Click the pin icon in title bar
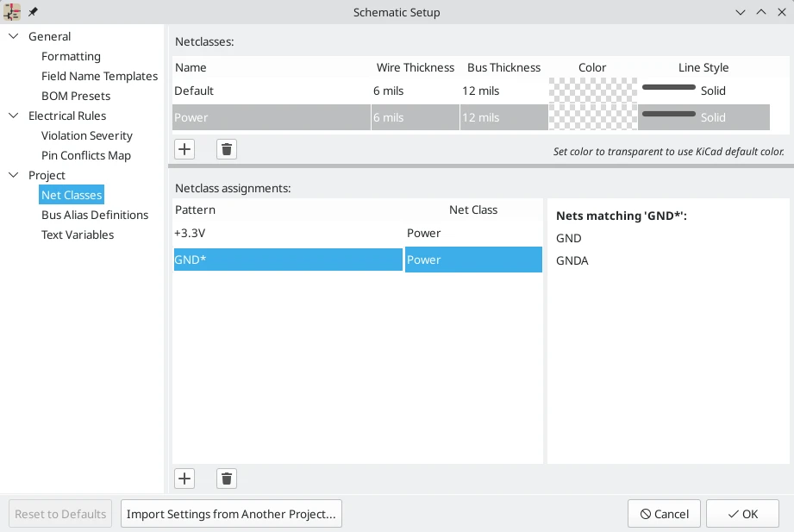This screenshot has width=794, height=532. pos(34,12)
